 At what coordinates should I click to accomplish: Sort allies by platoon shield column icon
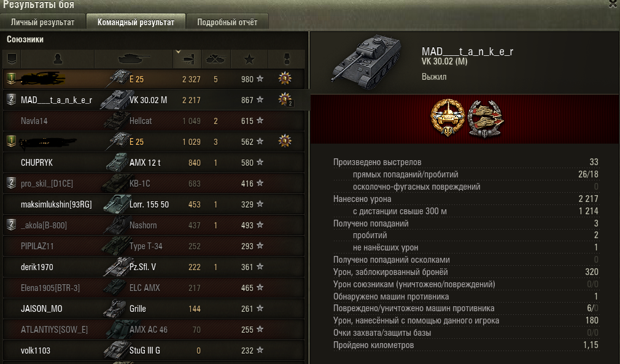[x=12, y=59]
